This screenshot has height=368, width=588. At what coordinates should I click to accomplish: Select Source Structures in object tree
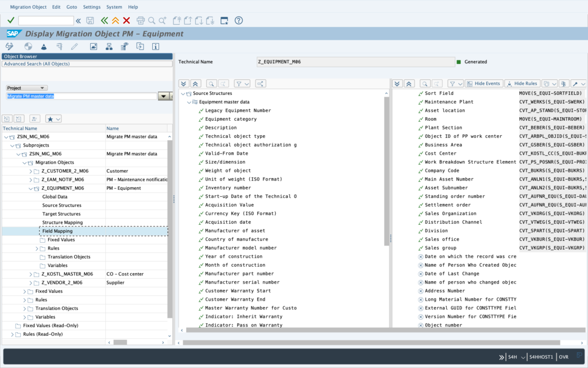point(61,205)
